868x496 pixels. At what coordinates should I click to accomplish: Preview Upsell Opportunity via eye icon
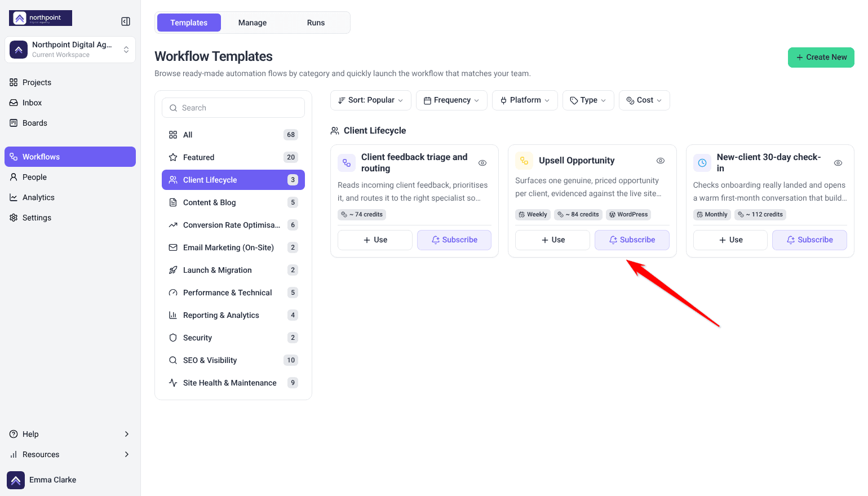click(661, 161)
